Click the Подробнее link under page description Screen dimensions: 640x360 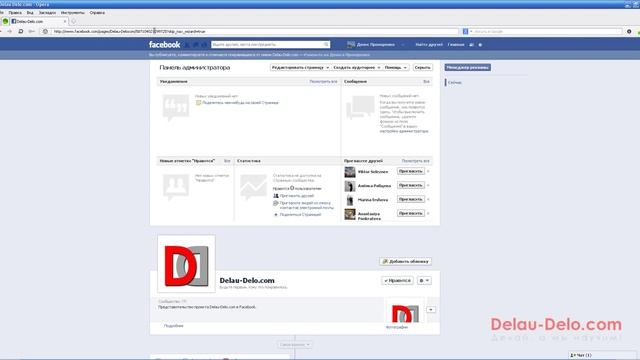click(x=173, y=326)
